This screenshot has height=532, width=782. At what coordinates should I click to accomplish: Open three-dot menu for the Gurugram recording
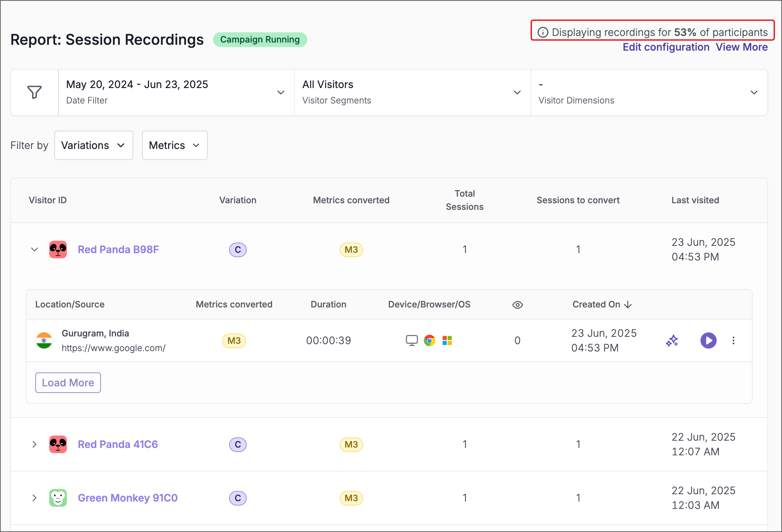point(733,340)
